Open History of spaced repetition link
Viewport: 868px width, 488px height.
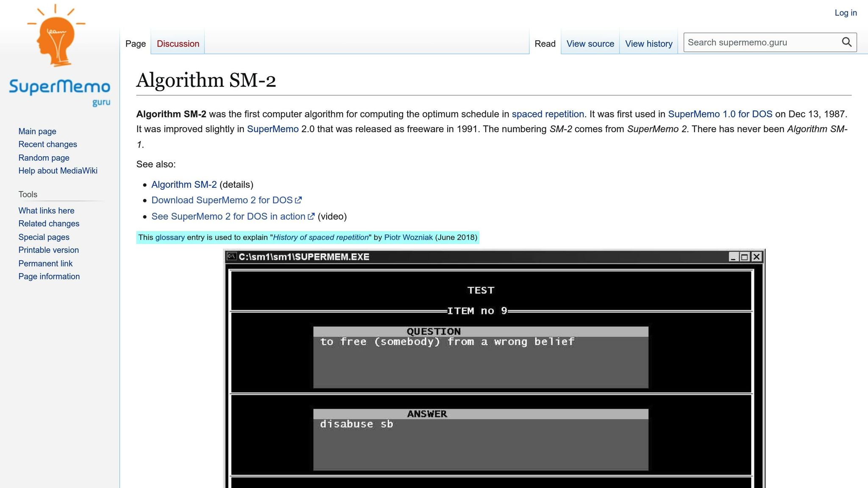point(321,237)
